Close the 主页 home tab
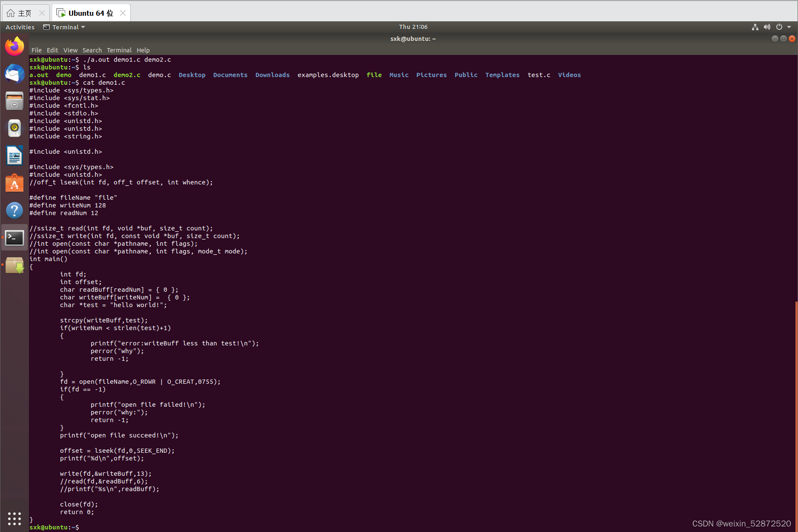This screenshot has height=532, width=798. (42, 13)
